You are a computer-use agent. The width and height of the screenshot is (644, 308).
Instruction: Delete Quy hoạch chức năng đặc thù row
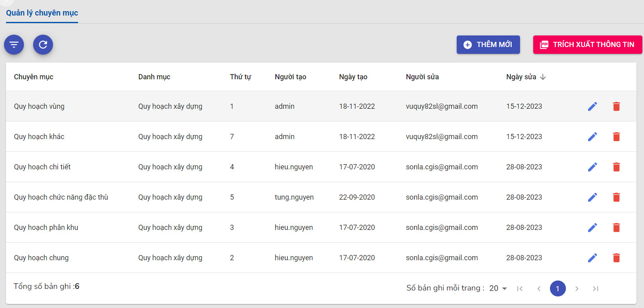(x=617, y=197)
